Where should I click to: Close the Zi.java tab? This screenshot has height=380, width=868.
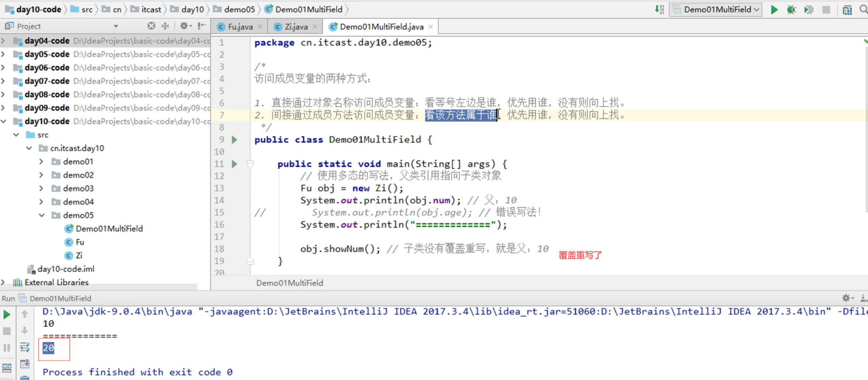point(315,27)
